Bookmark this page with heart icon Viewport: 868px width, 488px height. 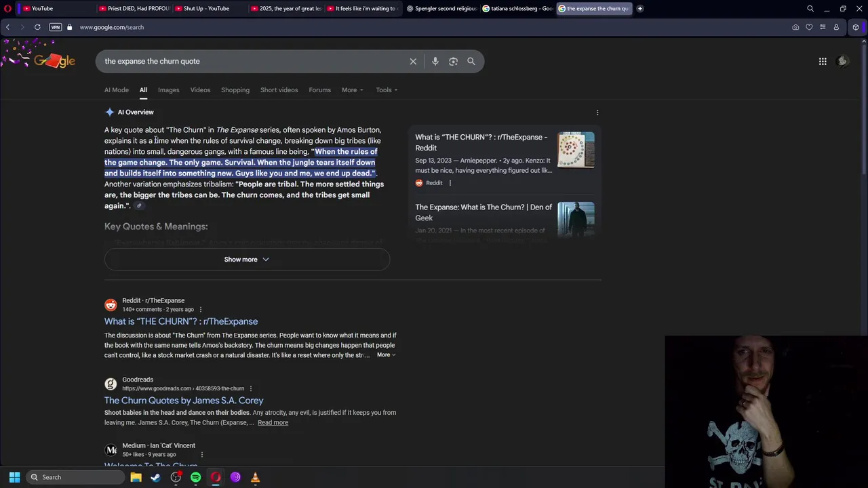pyautogui.click(x=809, y=27)
